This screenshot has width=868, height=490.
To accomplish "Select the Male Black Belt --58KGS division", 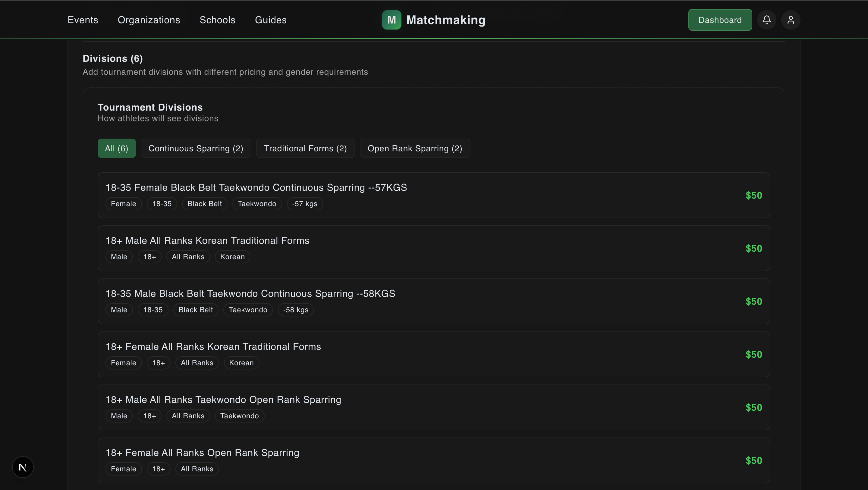I will pos(434,301).
